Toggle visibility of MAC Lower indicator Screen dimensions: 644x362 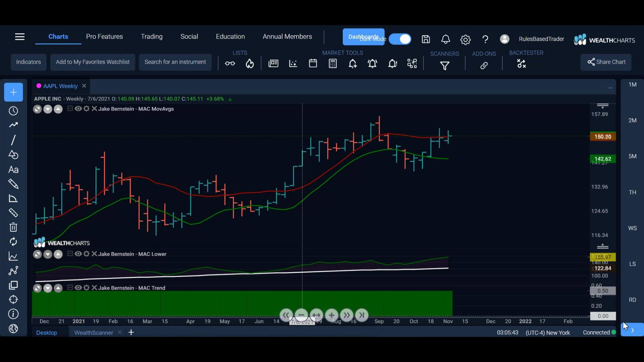coord(78,254)
